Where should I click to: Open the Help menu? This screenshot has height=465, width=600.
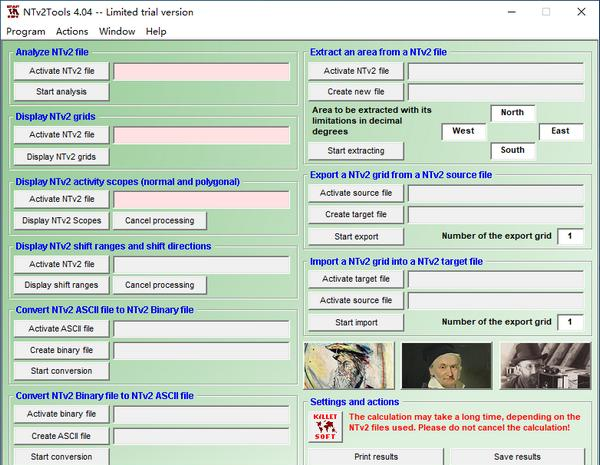pos(156,31)
